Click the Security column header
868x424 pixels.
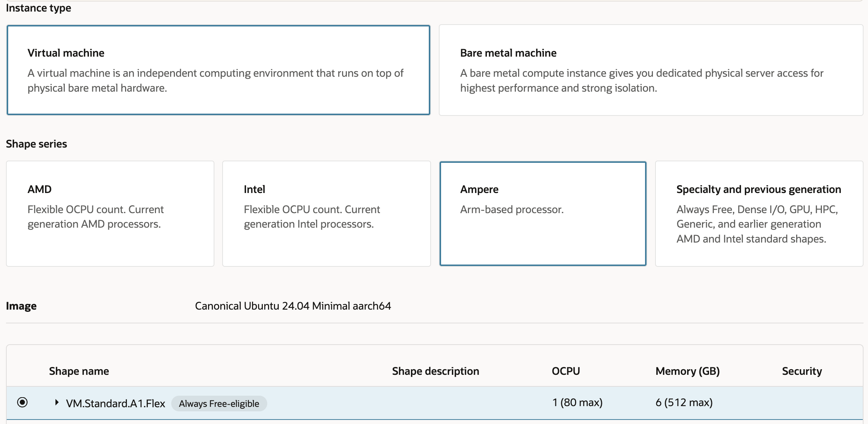pos(802,371)
